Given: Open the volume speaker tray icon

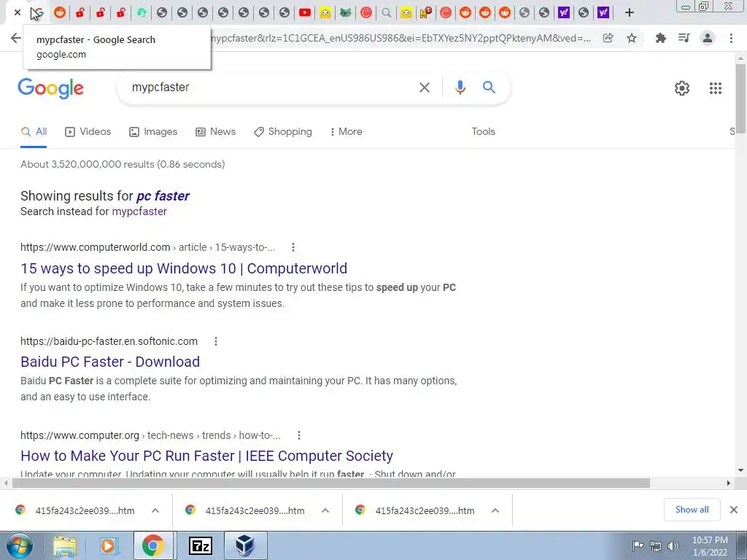Looking at the screenshot, I should (x=673, y=545).
